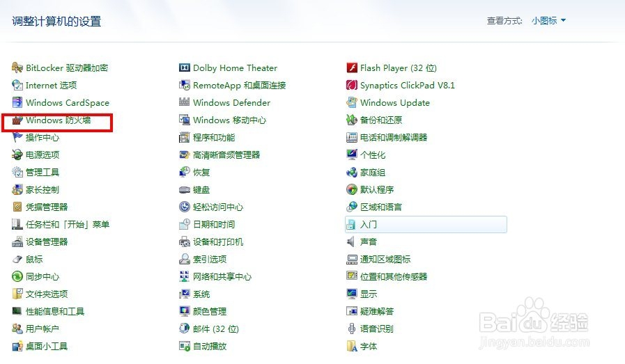Click the 备份和还原 icon
This screenshot has height=364, width=625.
[352, 120]
